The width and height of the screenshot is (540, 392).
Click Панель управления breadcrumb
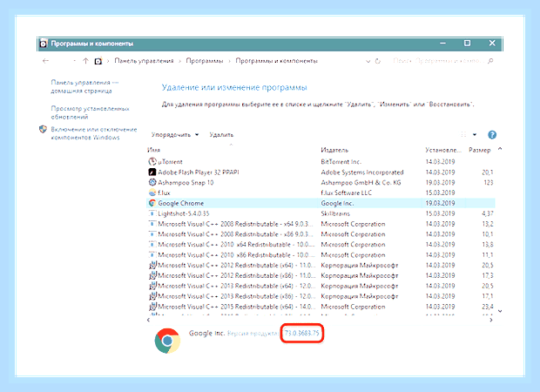tap(144, 61)
